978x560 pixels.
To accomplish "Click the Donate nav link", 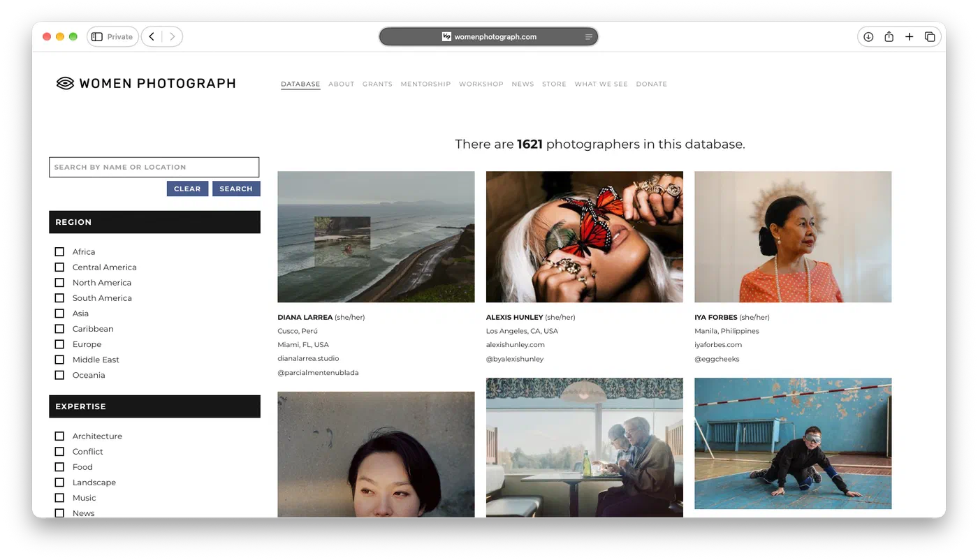I will (652, 84).
